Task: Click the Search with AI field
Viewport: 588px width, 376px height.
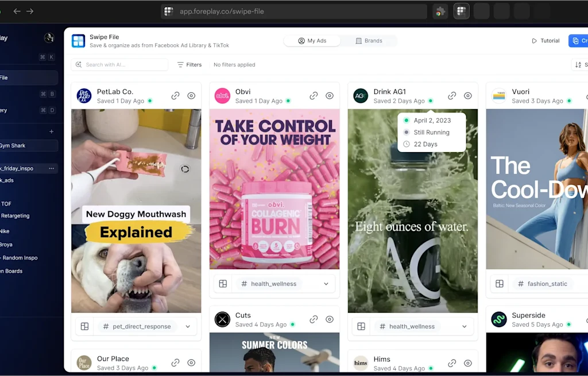Action: click(119, 64)
